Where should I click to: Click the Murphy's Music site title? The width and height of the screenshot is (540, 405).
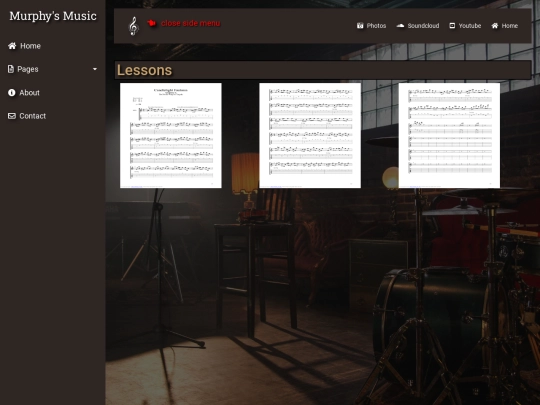click(x=53, y=16)
